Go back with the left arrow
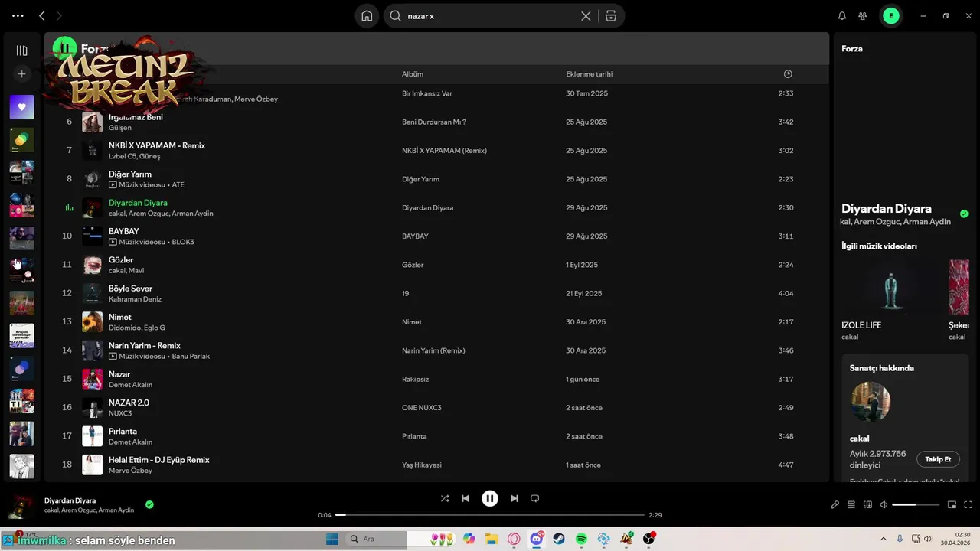This screenshot has height=551, width=980. click(41, 15)
